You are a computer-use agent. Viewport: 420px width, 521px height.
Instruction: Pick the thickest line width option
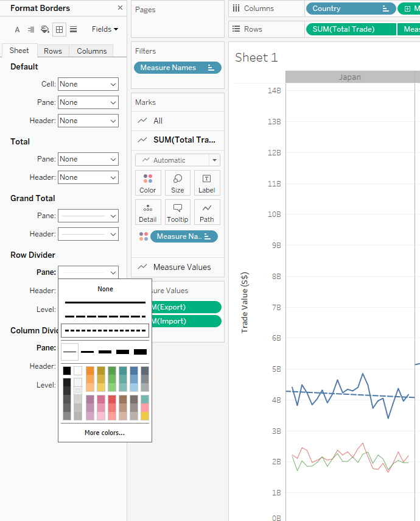point(140,352)
